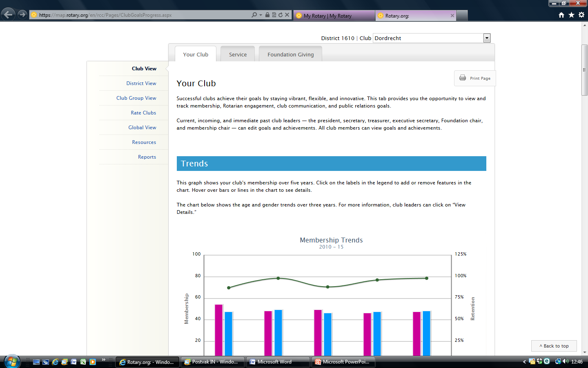The height and width of the screenshot is (368, 588).
Task: Click the first blue membership bar
Action: (x=229, y=334)
